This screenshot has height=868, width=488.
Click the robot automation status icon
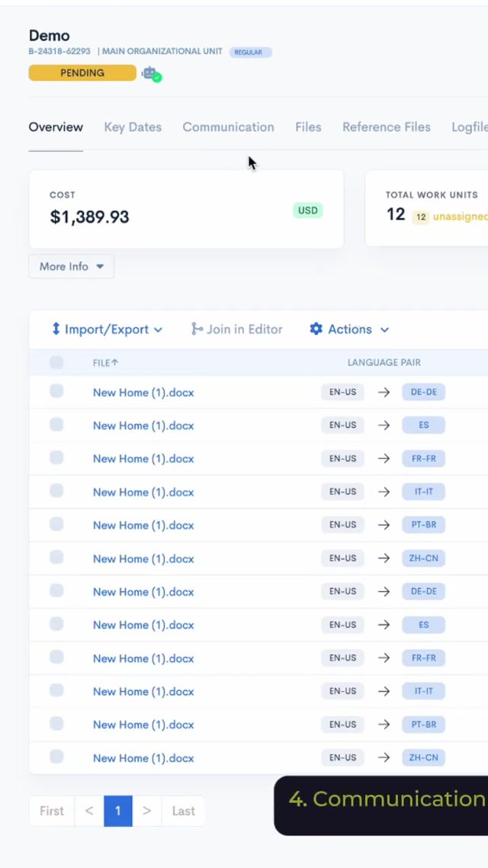[x=151, y=74]
